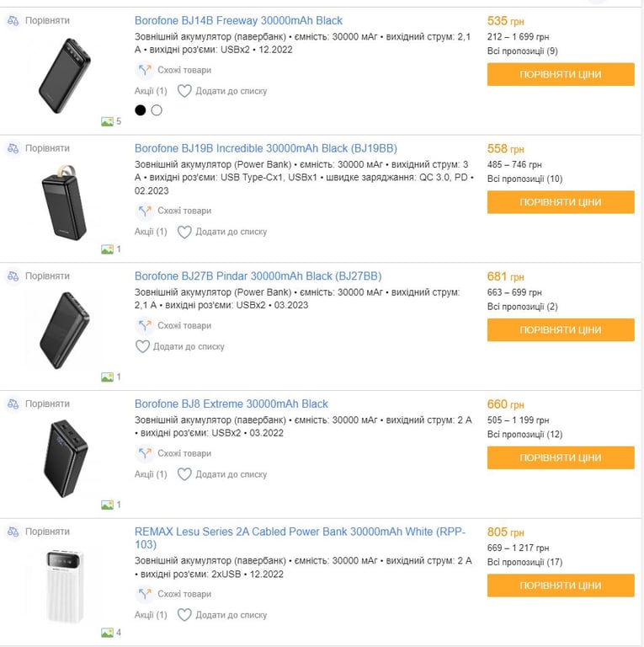
Task: Click similar products icon for Borofone BJ8 Extreme
Action: 144,453
